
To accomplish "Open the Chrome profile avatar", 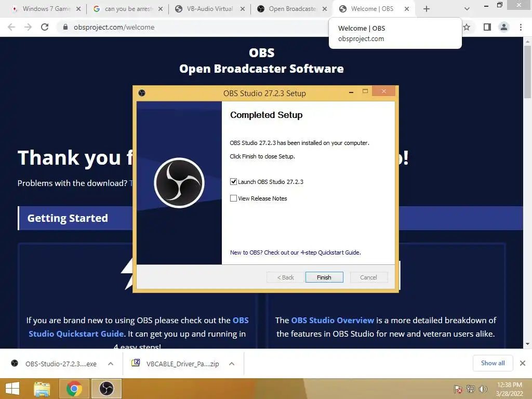I will [x=504, y=27].
